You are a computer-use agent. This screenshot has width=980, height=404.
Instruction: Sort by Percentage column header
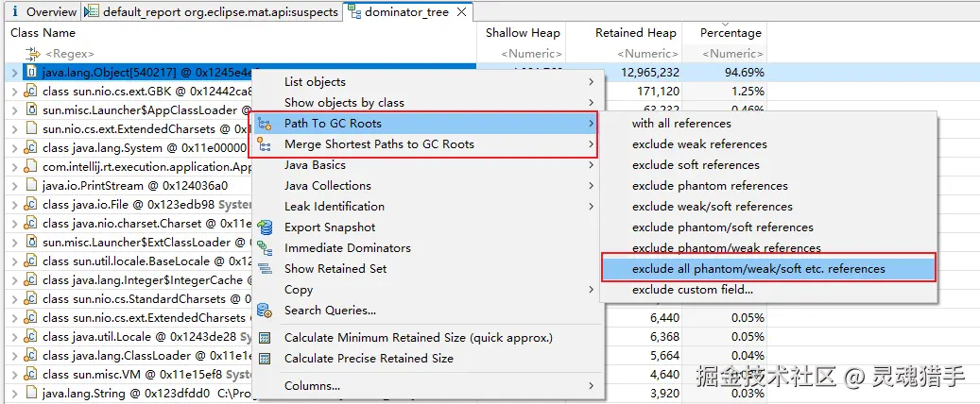(730, 32)
